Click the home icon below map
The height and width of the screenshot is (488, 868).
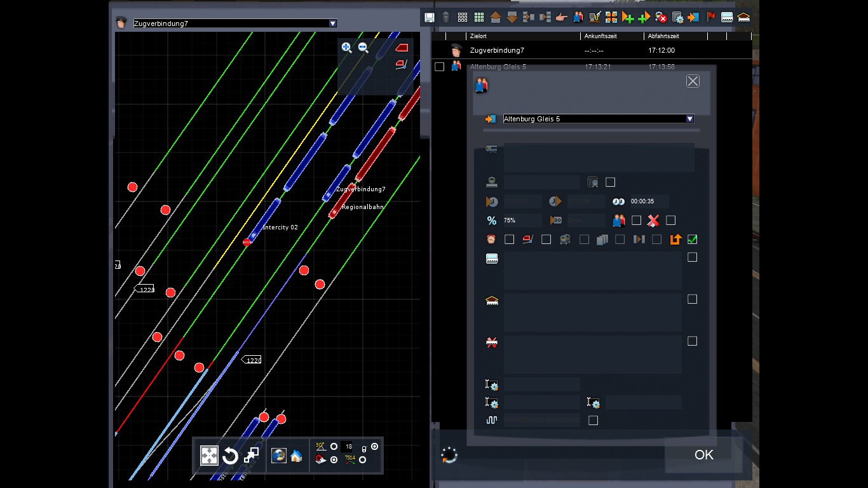point(296,456)
